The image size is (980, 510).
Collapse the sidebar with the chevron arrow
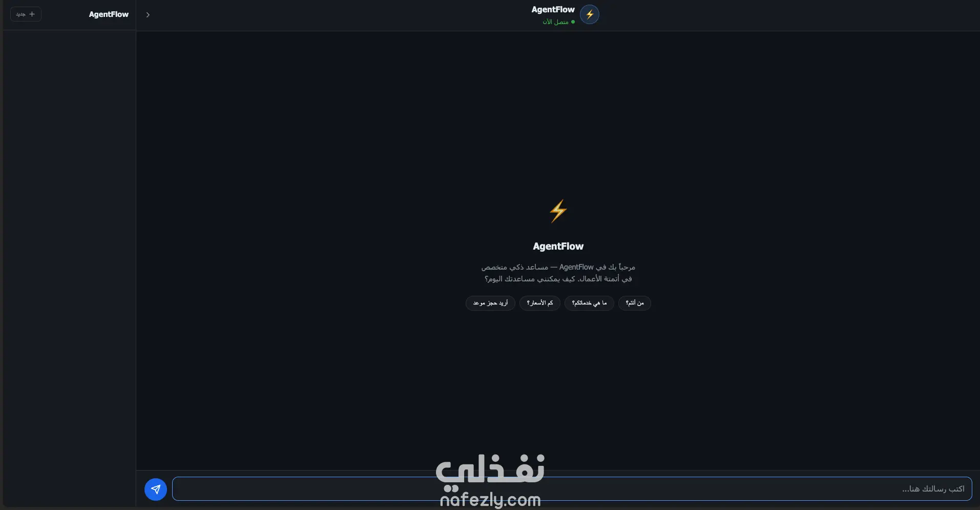[x=148, y=15]
